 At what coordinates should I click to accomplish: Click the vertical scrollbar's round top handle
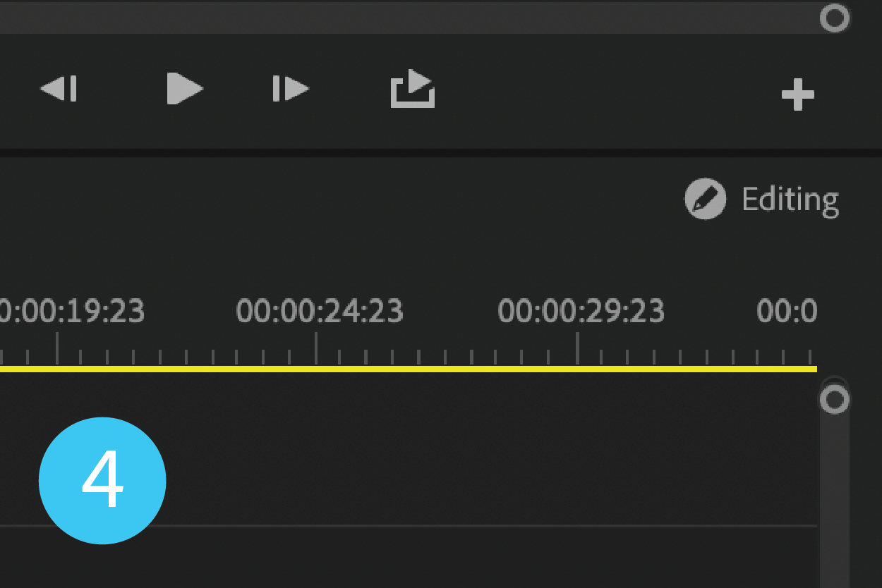tap(835, 400)
